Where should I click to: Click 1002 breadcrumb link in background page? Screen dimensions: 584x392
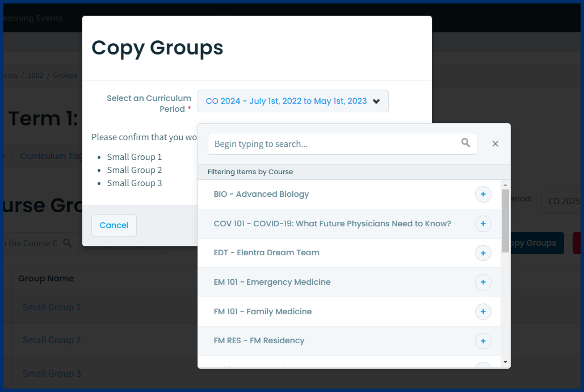(35, 75)
